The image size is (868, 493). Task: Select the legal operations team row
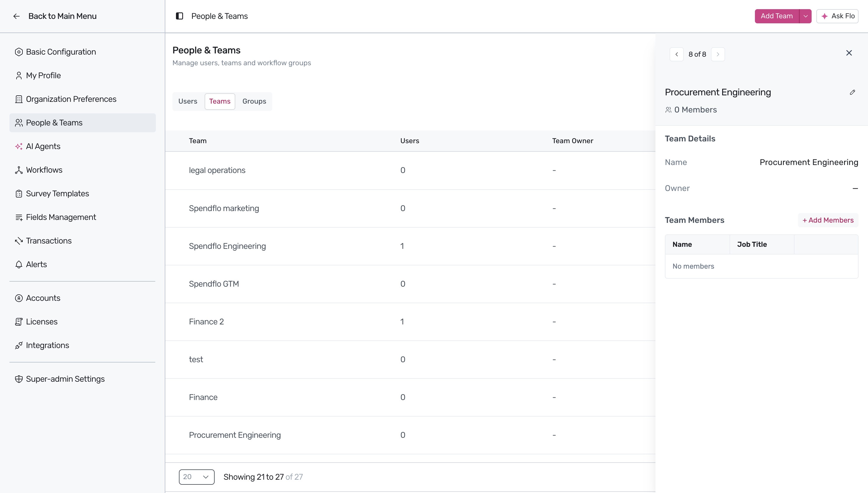(x=410, y=170)
